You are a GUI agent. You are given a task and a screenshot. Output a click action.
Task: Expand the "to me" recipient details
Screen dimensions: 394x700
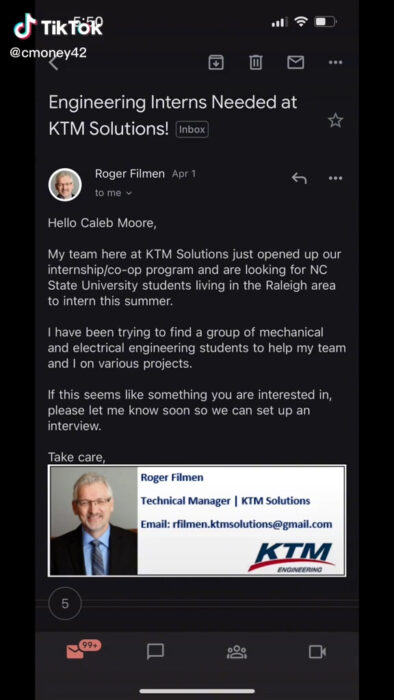point(113,193)
